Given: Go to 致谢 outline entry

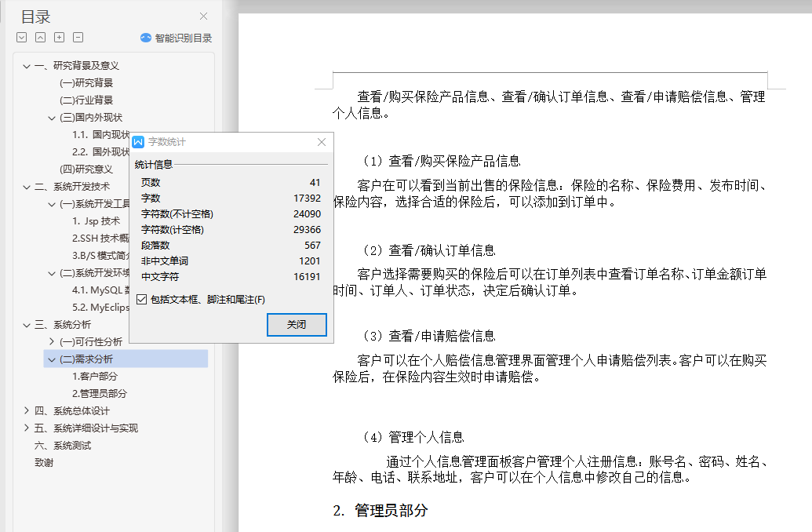Looking at the screenshot, I should pos(44,463).
